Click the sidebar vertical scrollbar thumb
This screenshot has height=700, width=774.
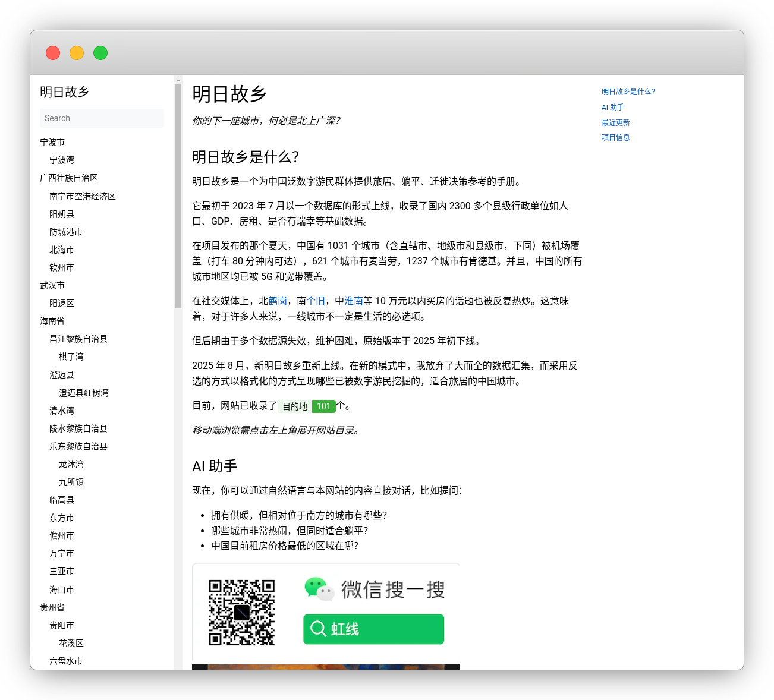178,196
